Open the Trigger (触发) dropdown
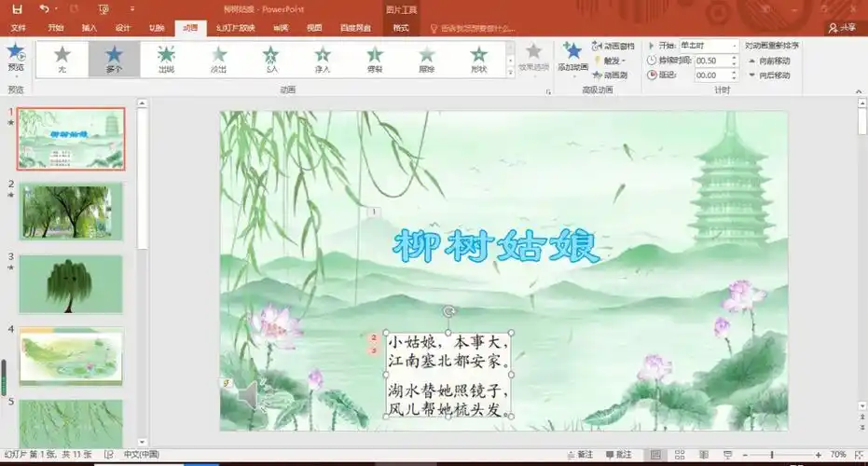Screen dimensions: 868x466 [x=611, y=61]
